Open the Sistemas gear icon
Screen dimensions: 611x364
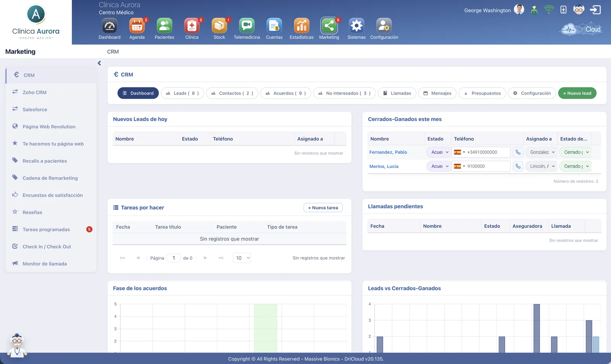coord(357,26)
